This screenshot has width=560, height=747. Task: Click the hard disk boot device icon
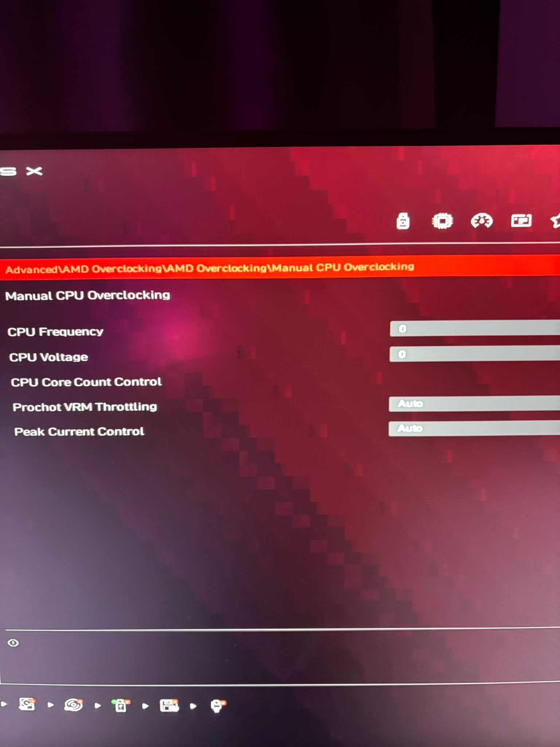pyautogui.click(x=27, y=704)
